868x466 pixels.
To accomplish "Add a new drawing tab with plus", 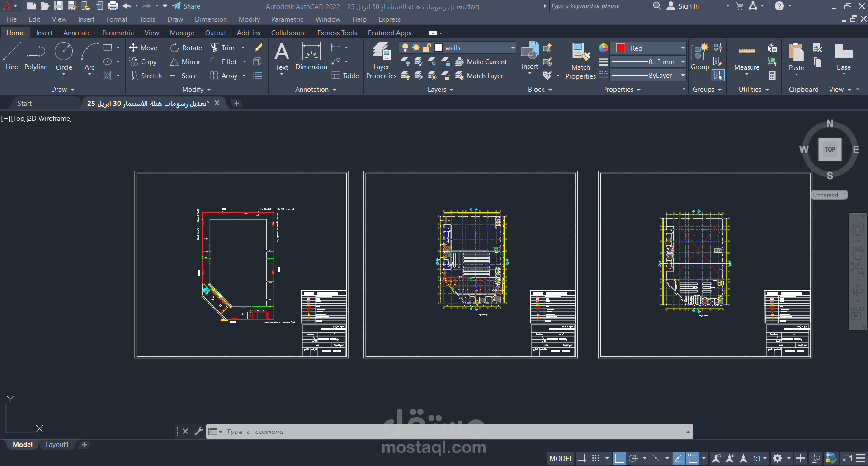I will pyautogui.click(x=236, y=104).
